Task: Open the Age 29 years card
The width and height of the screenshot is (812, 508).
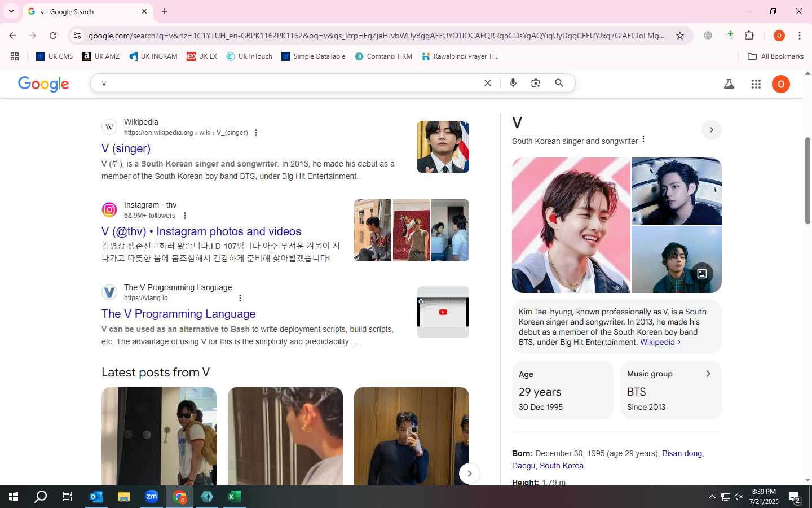Action: 562,390
